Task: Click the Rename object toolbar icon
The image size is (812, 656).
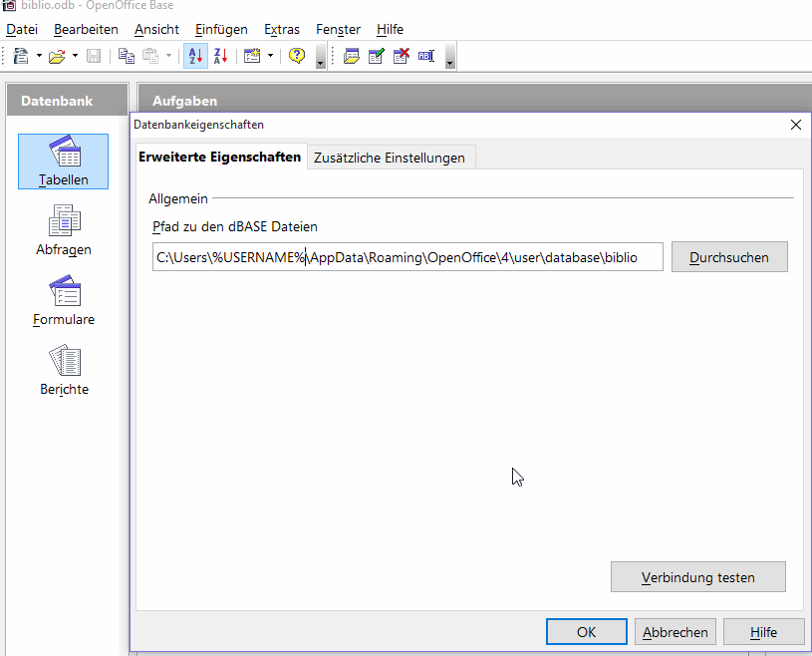Action: 426,57
